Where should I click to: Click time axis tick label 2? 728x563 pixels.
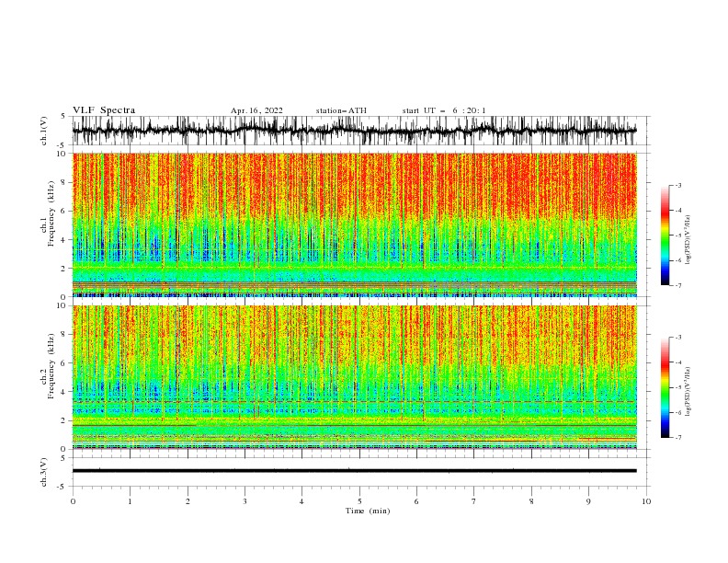coord(188,501)
